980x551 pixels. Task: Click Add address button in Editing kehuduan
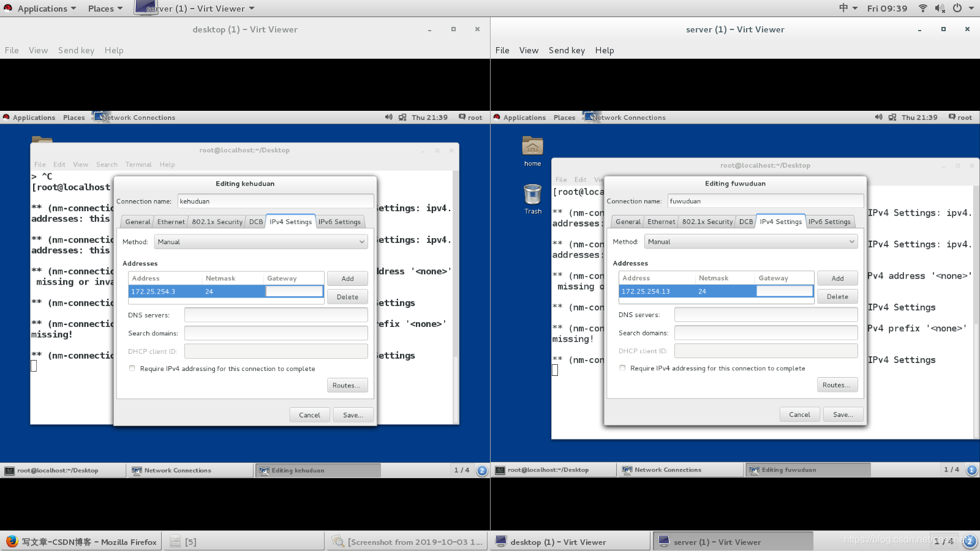pos(347,279)
